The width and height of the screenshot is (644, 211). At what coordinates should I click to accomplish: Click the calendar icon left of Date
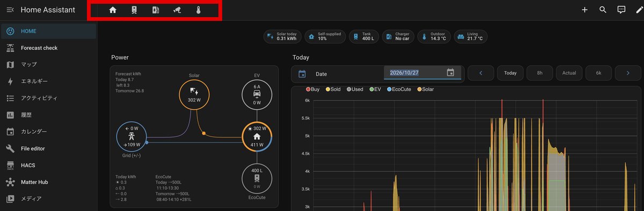point(302,74)
